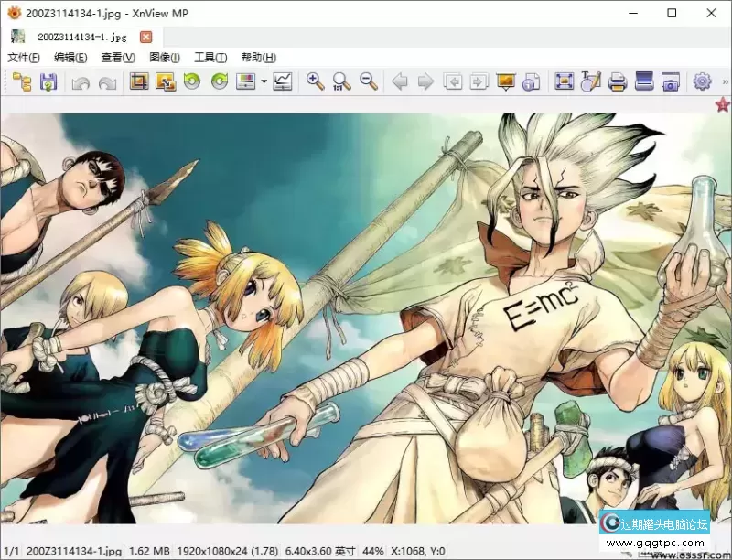Open the color adjustment dropdown arrow

click(263, 81)
